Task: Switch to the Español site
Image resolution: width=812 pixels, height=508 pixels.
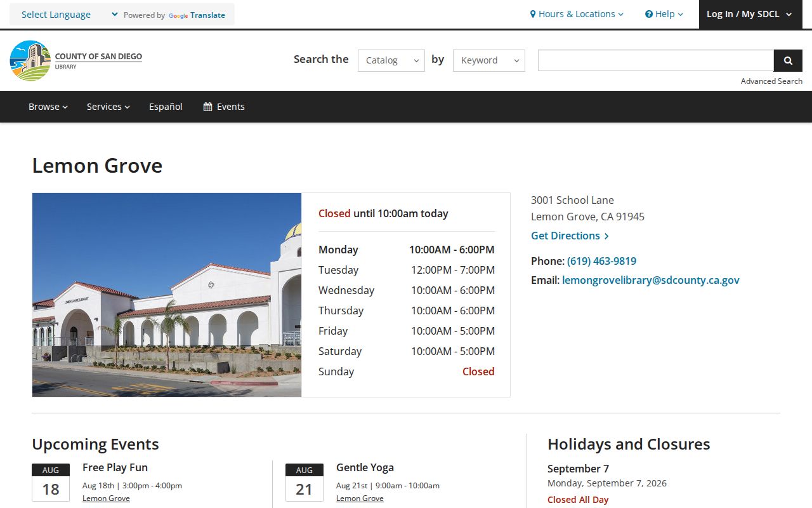Action: pyautogui.click(x=166, y=107)
